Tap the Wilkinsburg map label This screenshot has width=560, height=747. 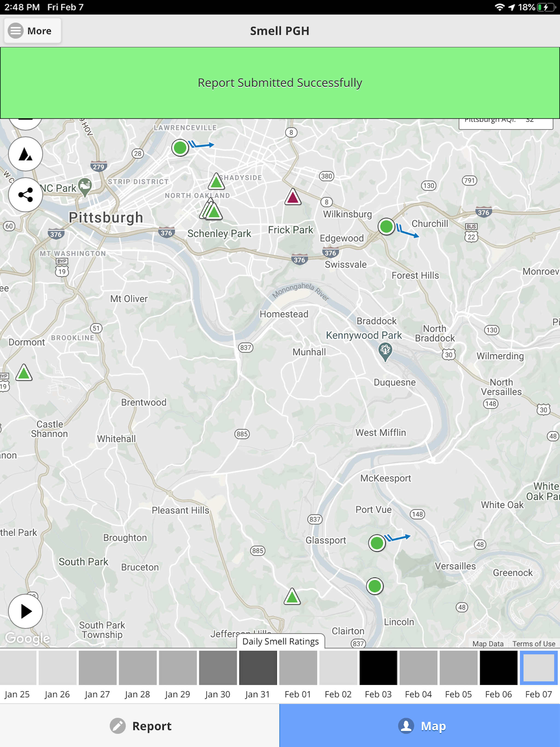point(347,214)
